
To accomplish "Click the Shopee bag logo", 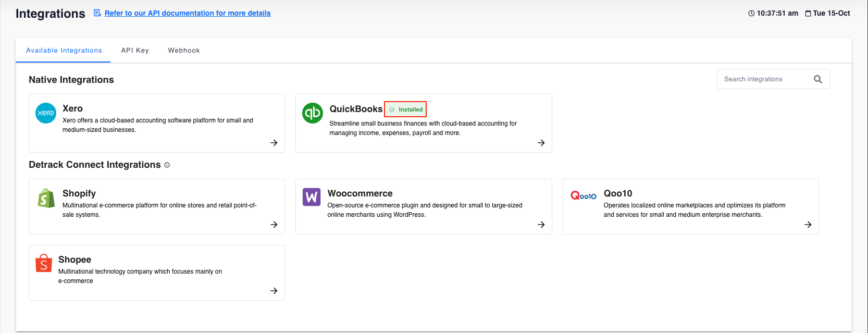I will click(x=44, y=263).
